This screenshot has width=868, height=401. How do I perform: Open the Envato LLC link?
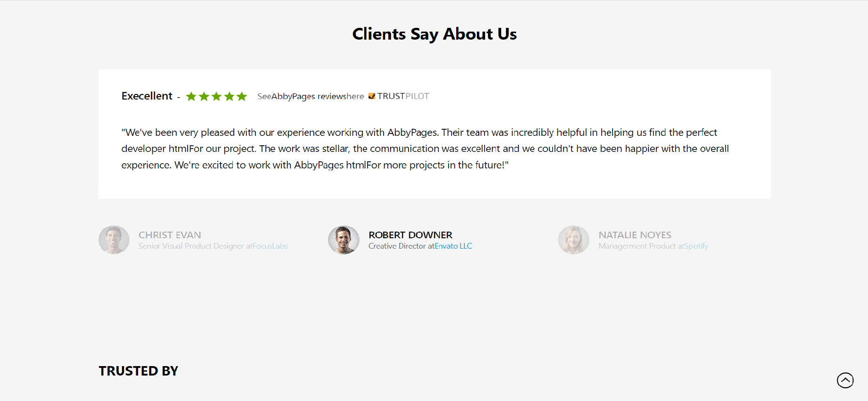(453, 246)
